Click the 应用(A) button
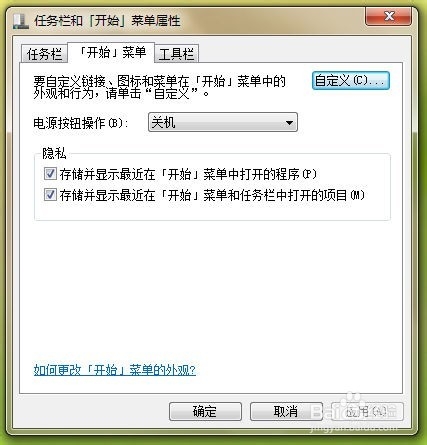The height and width of the screenshot is (445, 427). click(x=367, y=411)
